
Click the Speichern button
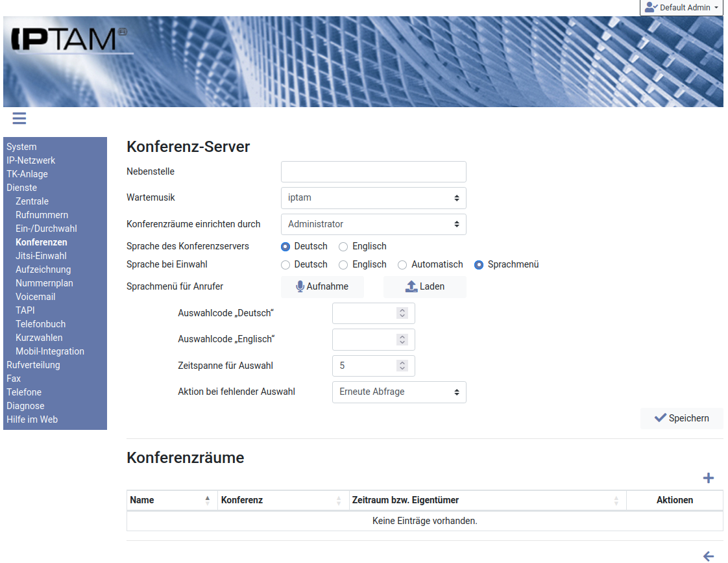681,418
